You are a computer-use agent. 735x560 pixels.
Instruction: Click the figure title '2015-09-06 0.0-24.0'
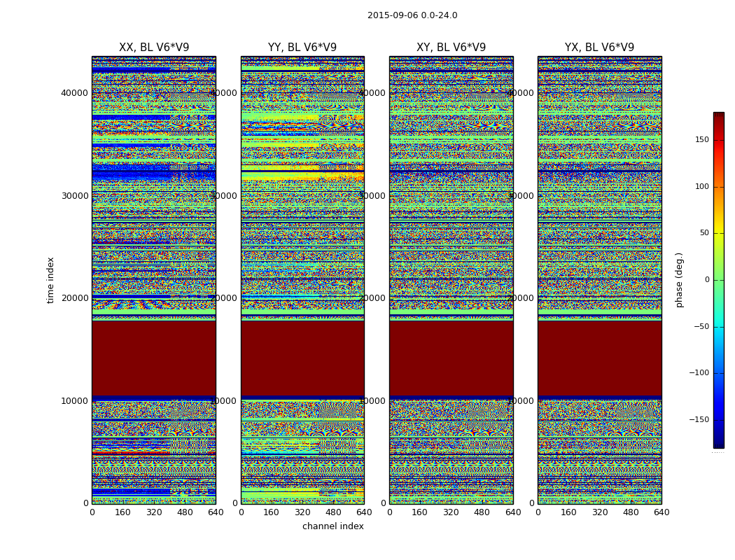click(412, 15)
